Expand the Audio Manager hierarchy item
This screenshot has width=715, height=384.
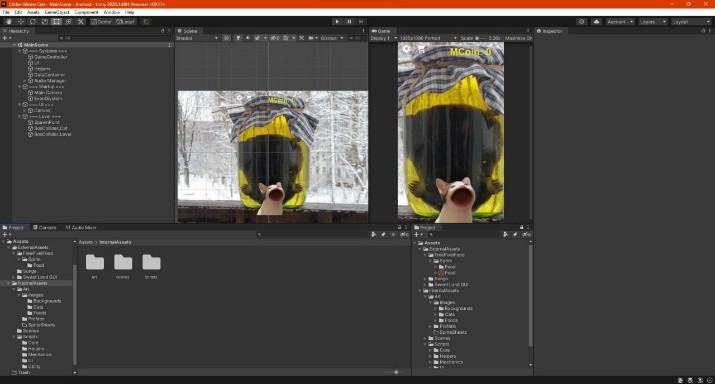pos(25,81)
